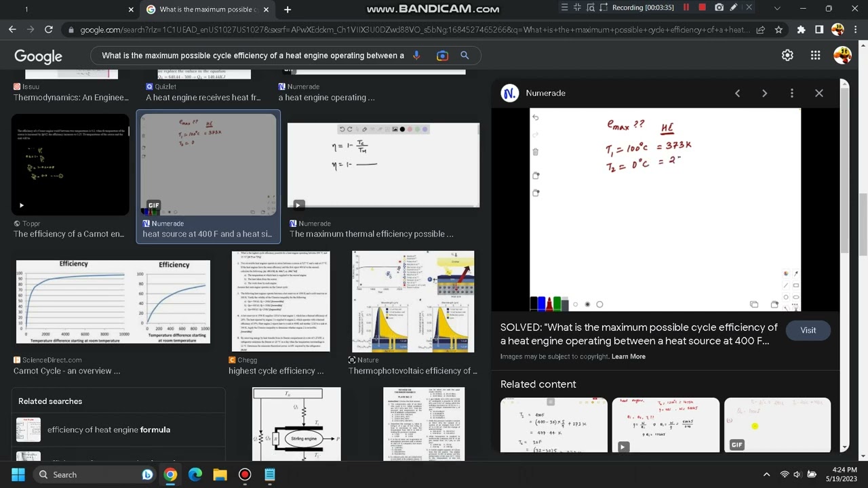
Task: Select the Toppr Carnot engine thumbnail
Action: click(70, 165)
